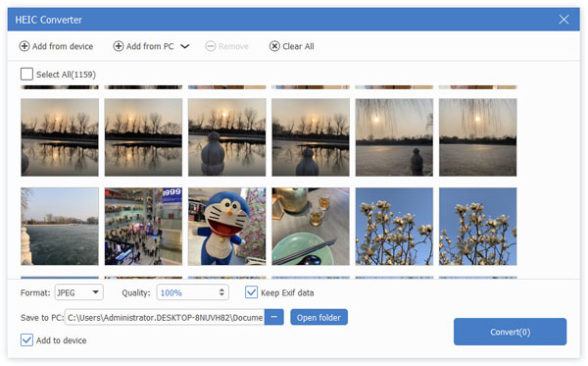Screen dimensions: 588x366
Task: Toggle the Add to device checkbox
Action: click(26, 340)
